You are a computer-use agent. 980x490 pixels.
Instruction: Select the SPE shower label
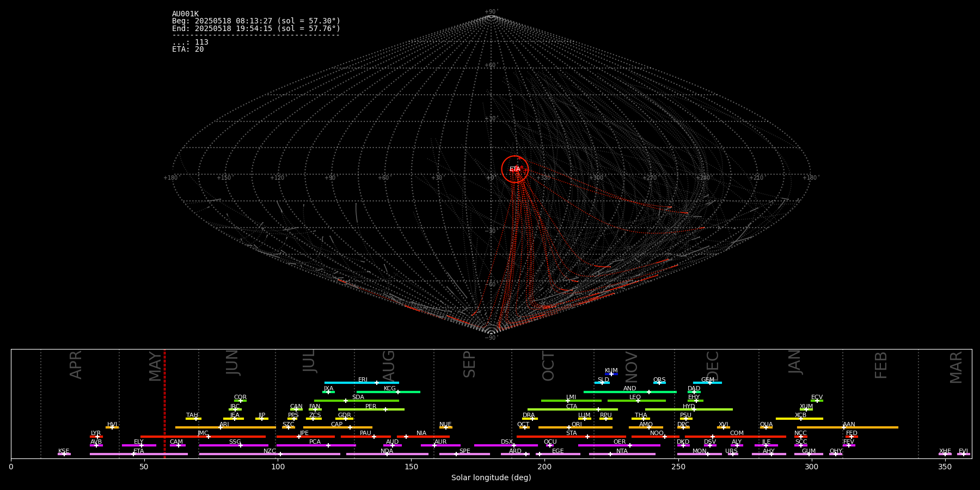pos(464,451)
